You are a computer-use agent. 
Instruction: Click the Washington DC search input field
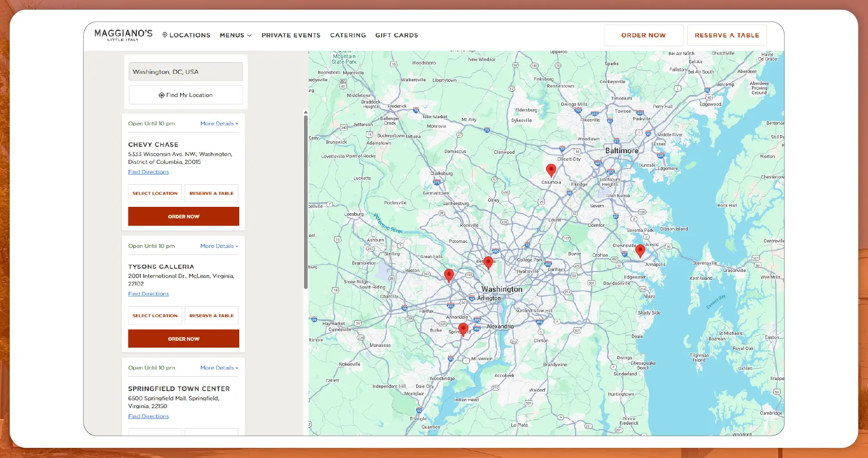pos(185,71)
